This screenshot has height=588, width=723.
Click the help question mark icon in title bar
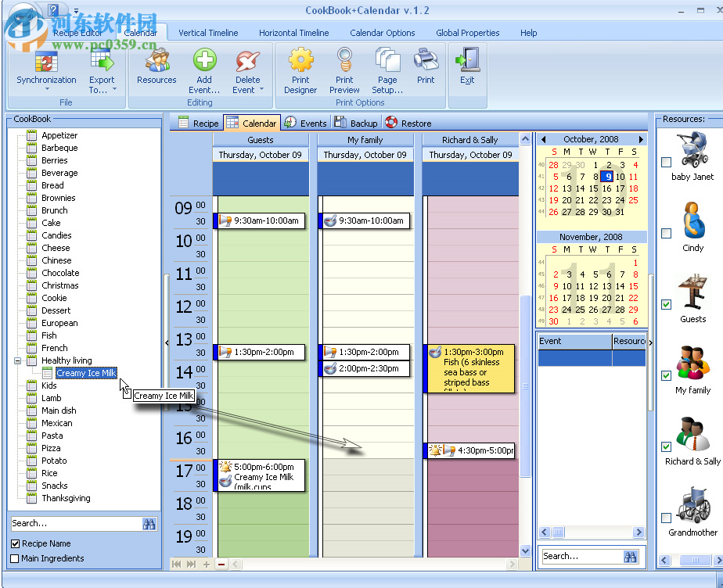coord(53,9)
